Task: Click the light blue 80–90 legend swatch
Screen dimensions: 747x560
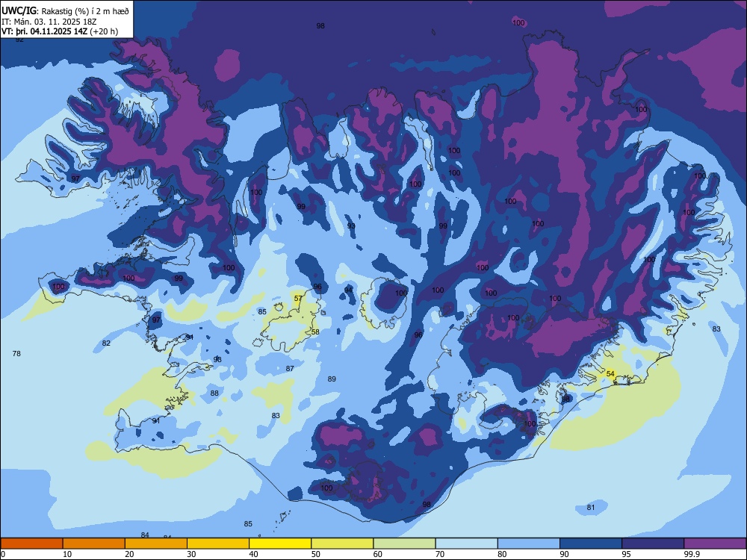Action: tap(529, 544)
